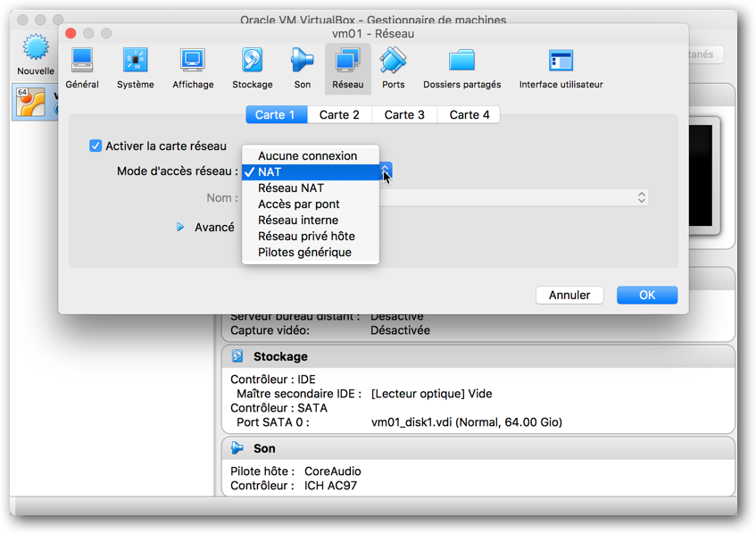Switch to the Carte 4 tab
The image size is (756, 534).
pos(469,115)
